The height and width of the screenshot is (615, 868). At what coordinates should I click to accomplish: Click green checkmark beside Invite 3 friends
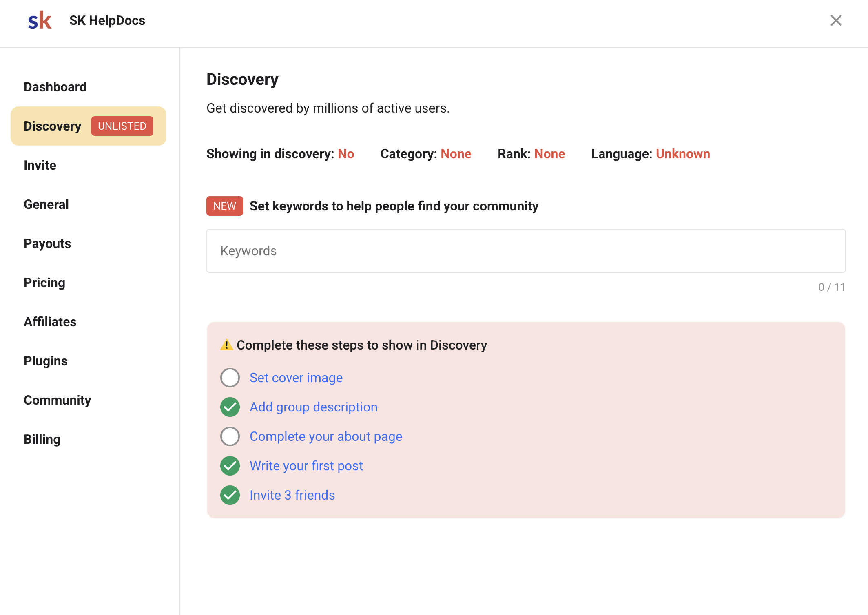pyautogui.click(x=230, y=495)
